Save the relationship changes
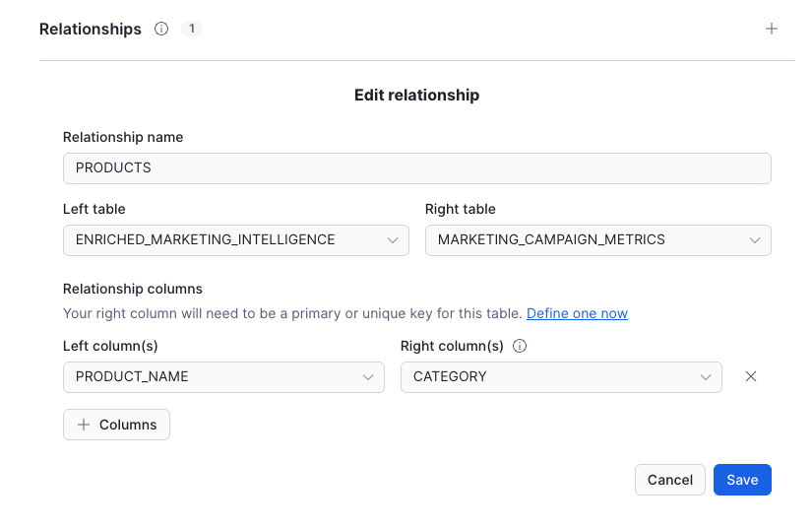 742,480
